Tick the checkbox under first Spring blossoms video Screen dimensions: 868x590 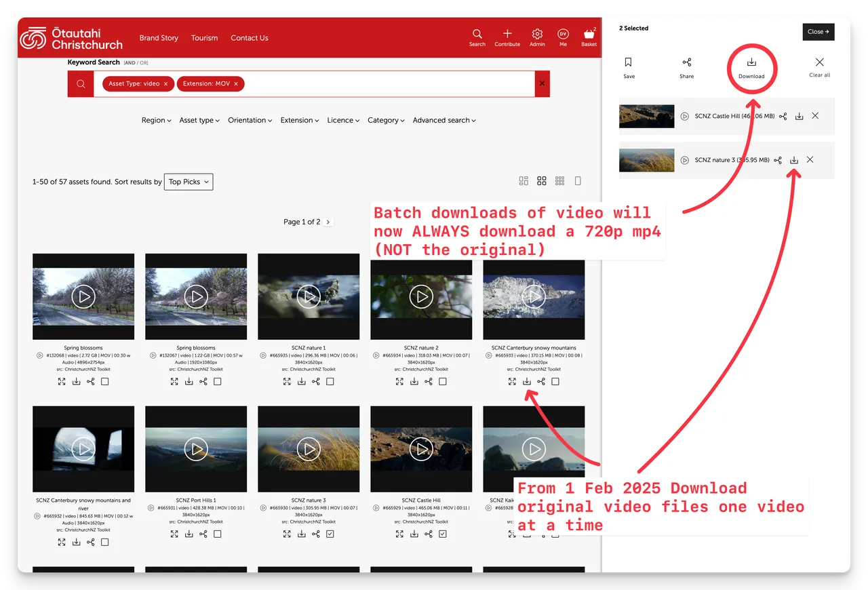(105, 382)
